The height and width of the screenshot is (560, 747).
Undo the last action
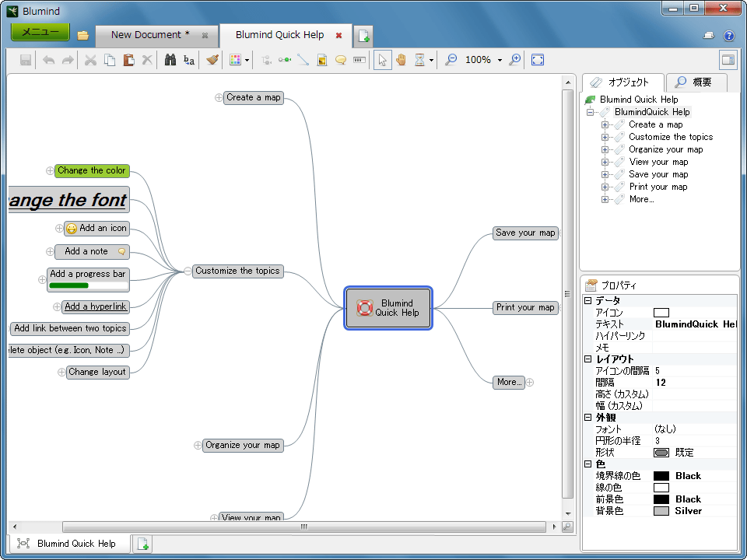(48, 60)
